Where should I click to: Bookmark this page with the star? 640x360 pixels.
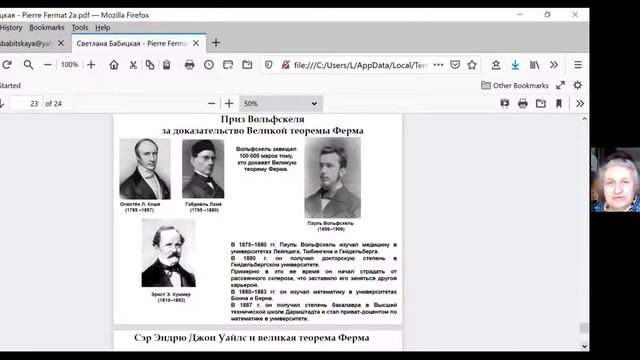pos(472,65)
